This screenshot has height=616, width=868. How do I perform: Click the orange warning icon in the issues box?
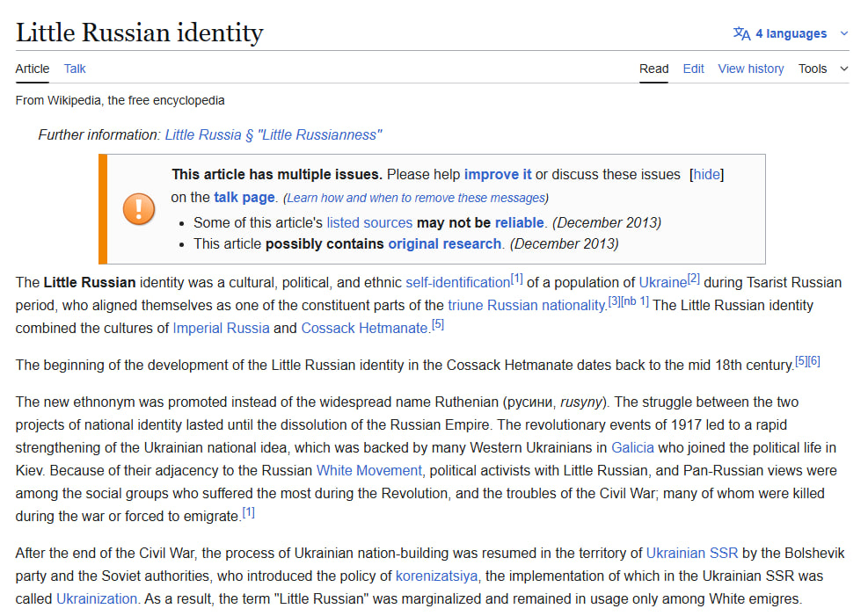point(138,209)
